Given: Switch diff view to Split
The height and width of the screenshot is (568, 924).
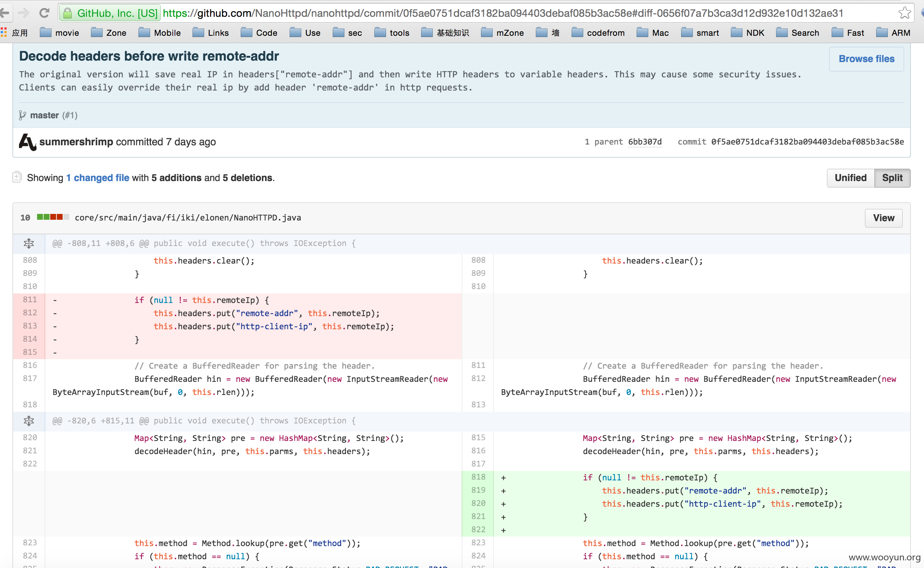Looking at the screenshot, I should click(892, 178).
